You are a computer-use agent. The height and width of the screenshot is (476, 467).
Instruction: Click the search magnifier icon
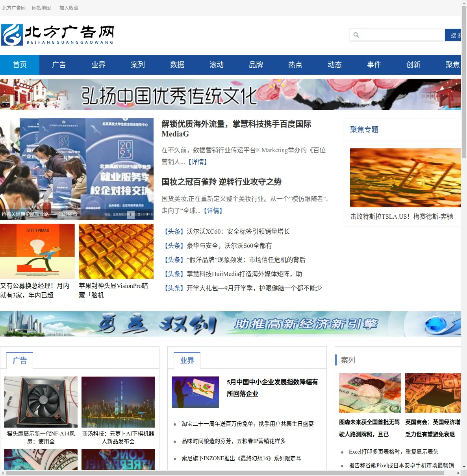(356, 35)
